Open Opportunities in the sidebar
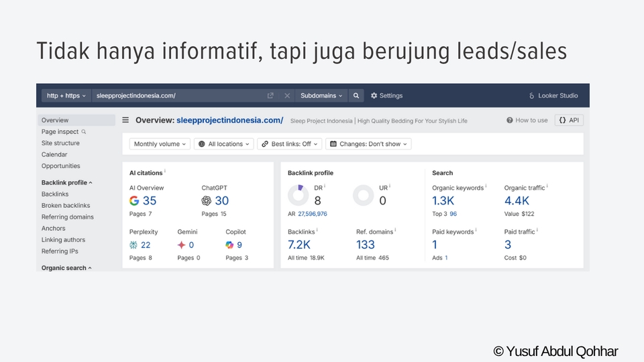The height and width of the screenshot is (362, 644). click(61, 166)
